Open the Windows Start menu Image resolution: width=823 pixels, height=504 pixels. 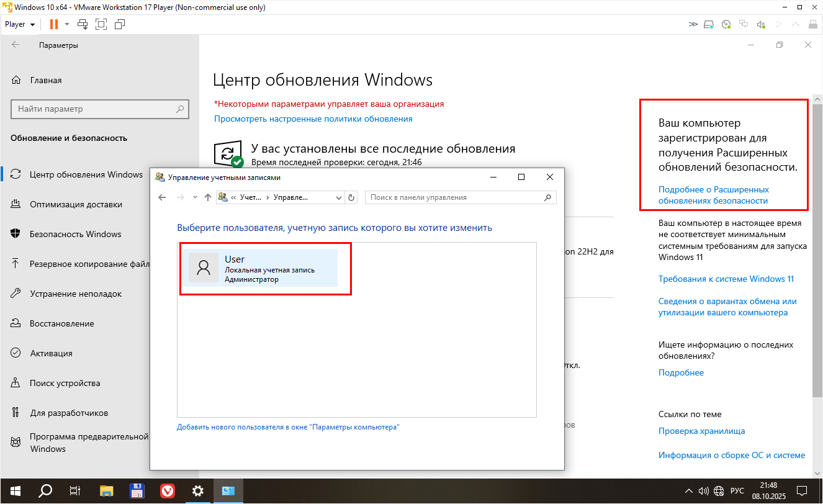click(15, 490)
